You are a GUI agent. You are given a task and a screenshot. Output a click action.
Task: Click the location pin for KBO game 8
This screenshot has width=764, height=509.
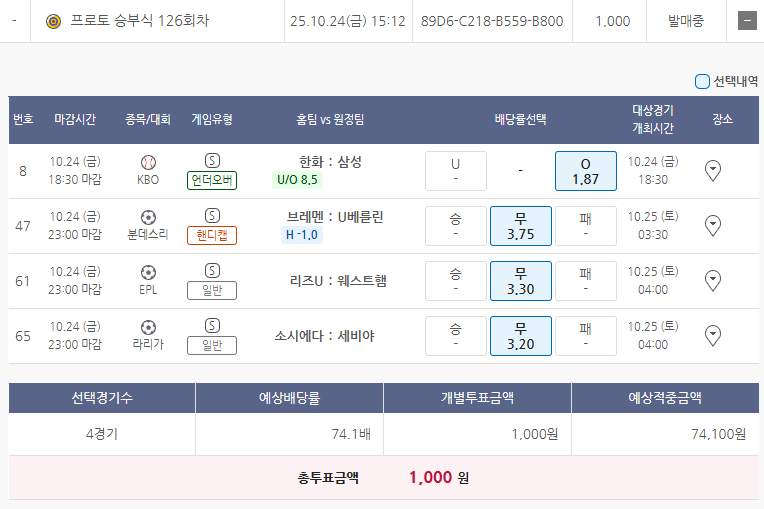713,171
